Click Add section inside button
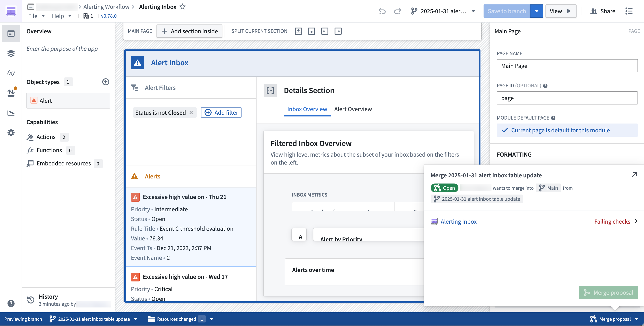 [x=189, y=31]
